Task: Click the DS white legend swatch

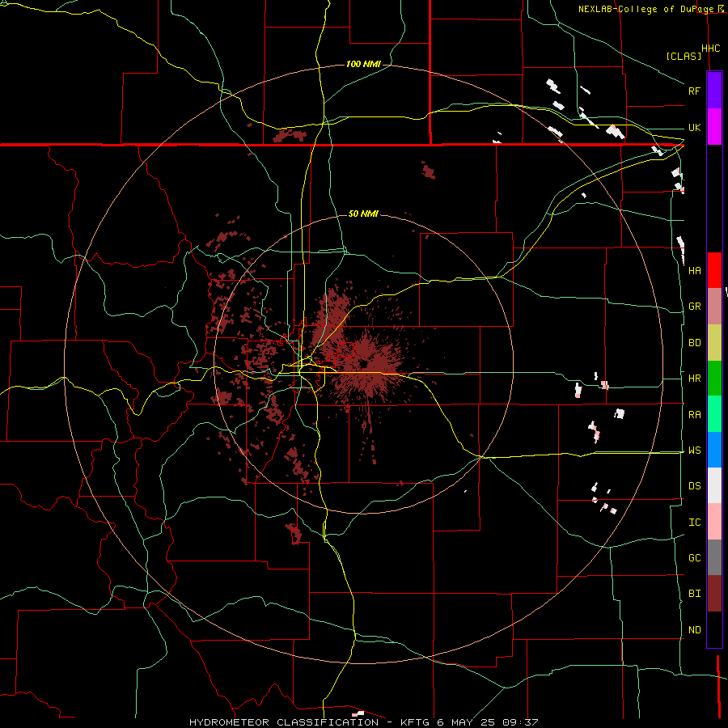Action: pos(714,485)
